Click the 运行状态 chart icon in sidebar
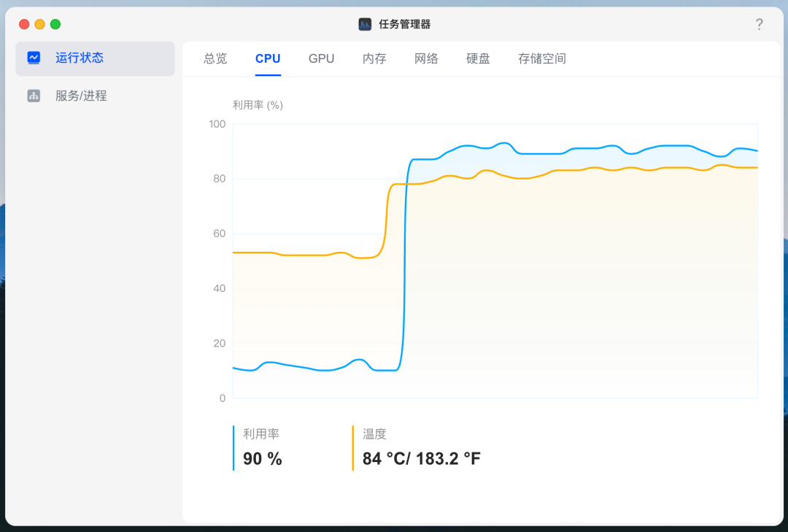 pyautogui.click(x=34, y=58)
